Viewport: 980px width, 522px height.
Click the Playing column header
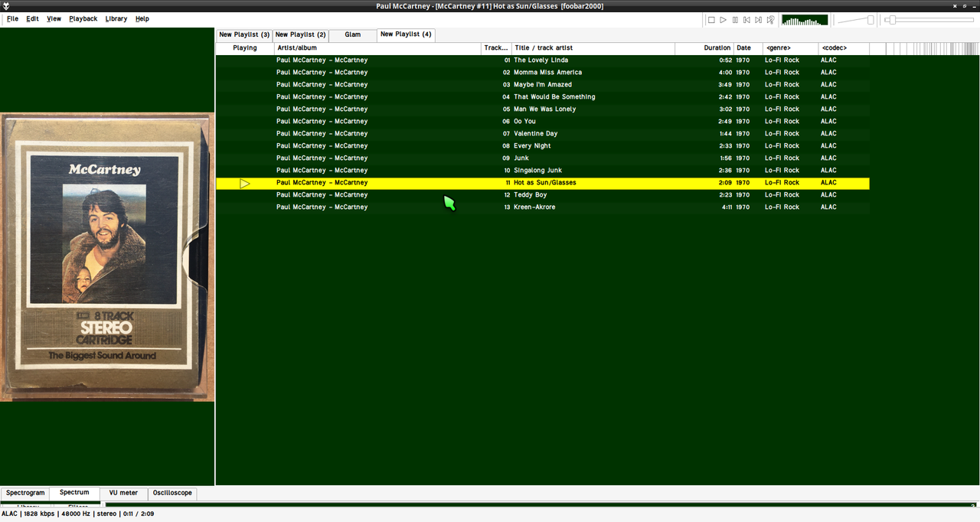245,48
